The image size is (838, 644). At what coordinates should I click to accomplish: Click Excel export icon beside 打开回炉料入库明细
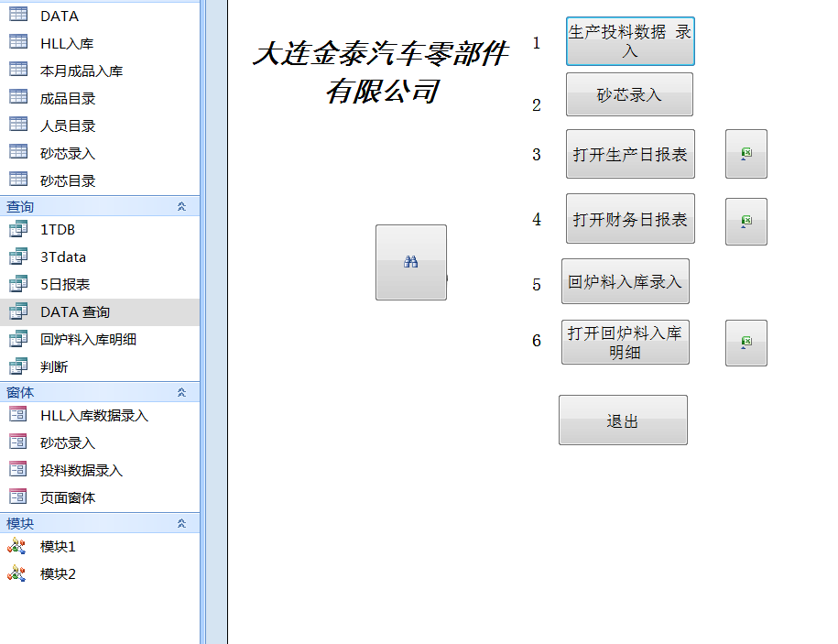(x=745, y=343)
